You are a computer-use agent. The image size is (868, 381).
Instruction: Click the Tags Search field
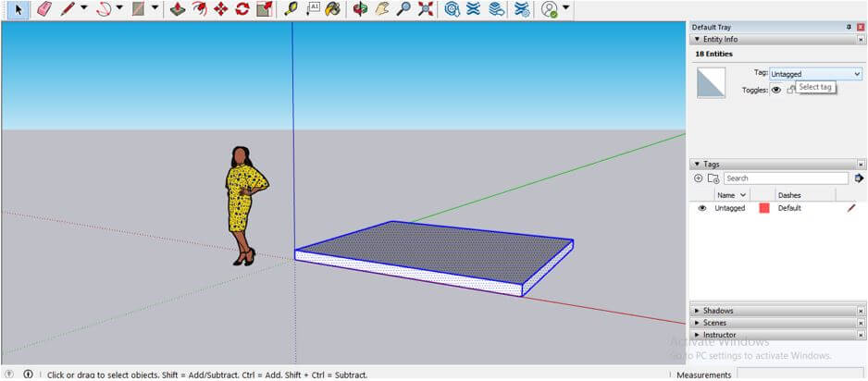point(786,178)
